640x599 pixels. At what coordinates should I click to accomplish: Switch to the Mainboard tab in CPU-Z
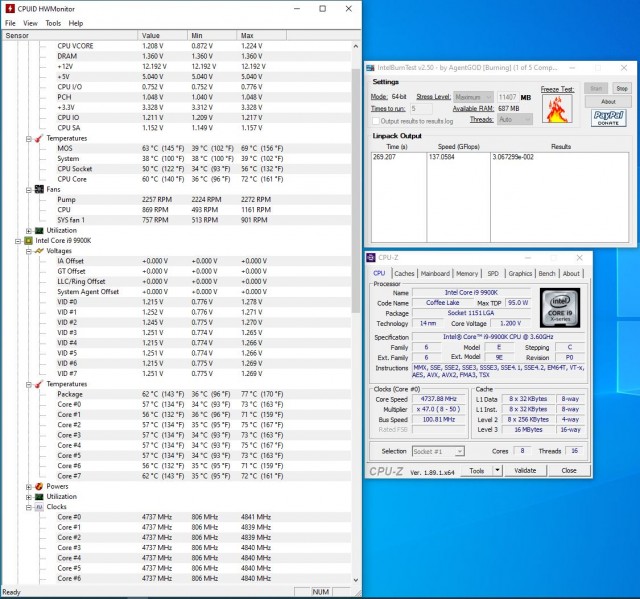tap(435, 273)
